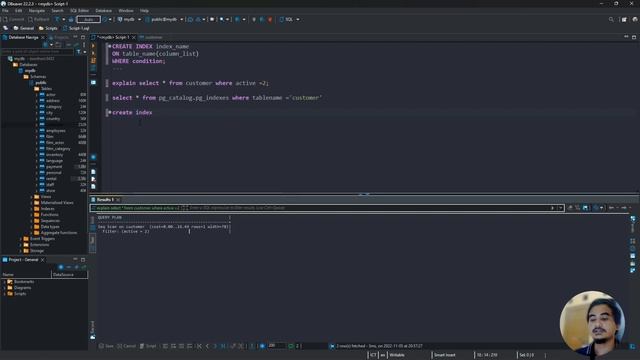The width and height of the screenshot is (640, 360).
Task: Click the navigator filter funnel icon
Action: pyautogui.click(x=79, y=52)
